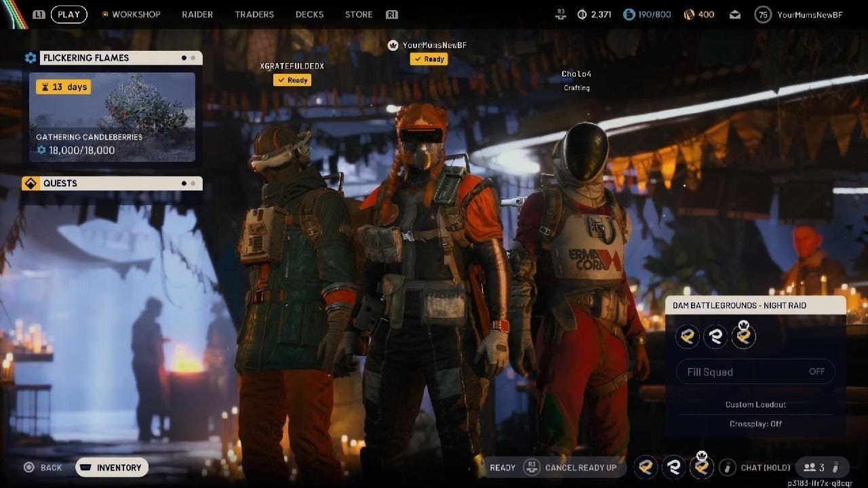This screenshot has width=868, height=488.
Task: Select the XGRATEFULDEDX player name
Action: click(292, 66)
